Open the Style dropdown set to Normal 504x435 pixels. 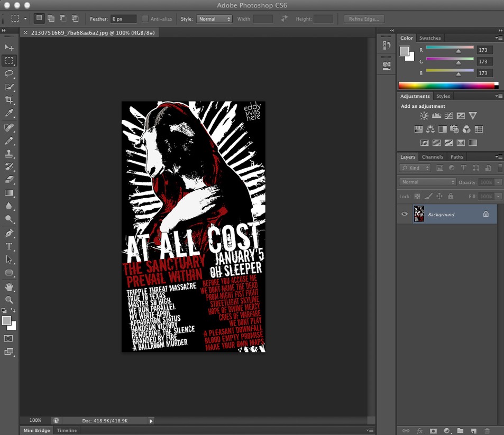[x=214, y=19]
